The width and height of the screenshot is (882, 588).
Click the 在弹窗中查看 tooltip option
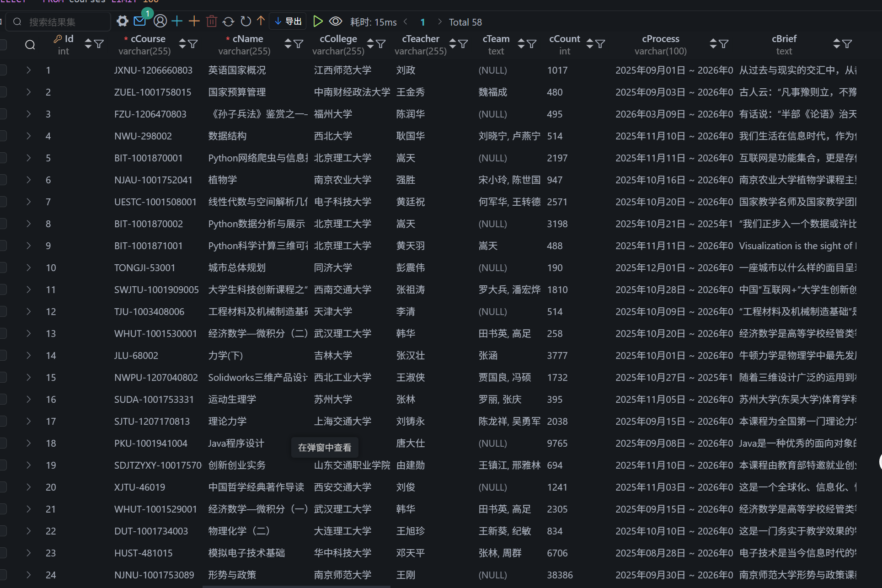pyautogui.click(x=324, y=447)
